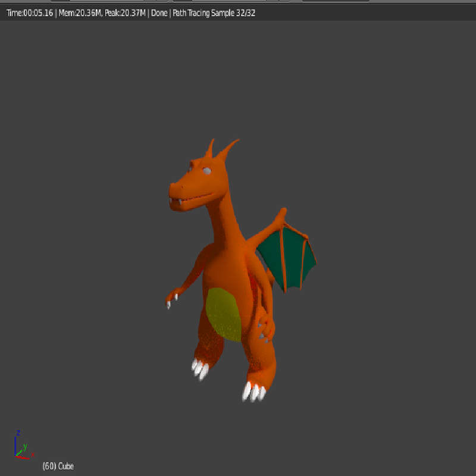The width and height of the screenshot is (476, 476).
Task: Click the green Y axis label
Action: [x=25, y=446]
